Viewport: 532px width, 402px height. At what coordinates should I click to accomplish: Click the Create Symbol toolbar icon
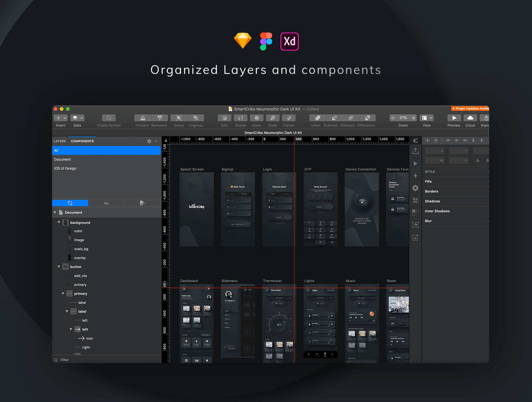click(109, 118)
